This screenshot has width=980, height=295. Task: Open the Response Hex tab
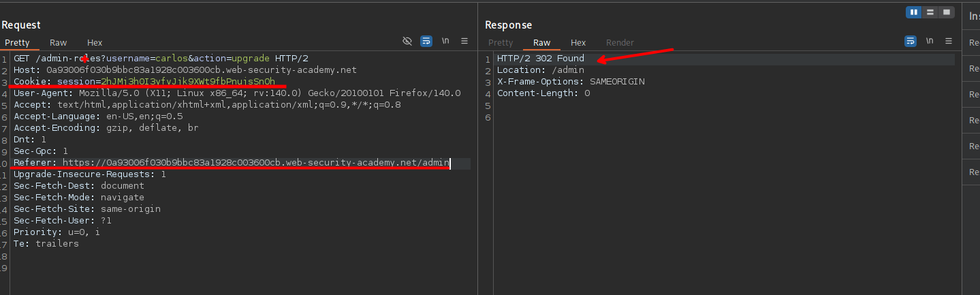click(578, 43)
